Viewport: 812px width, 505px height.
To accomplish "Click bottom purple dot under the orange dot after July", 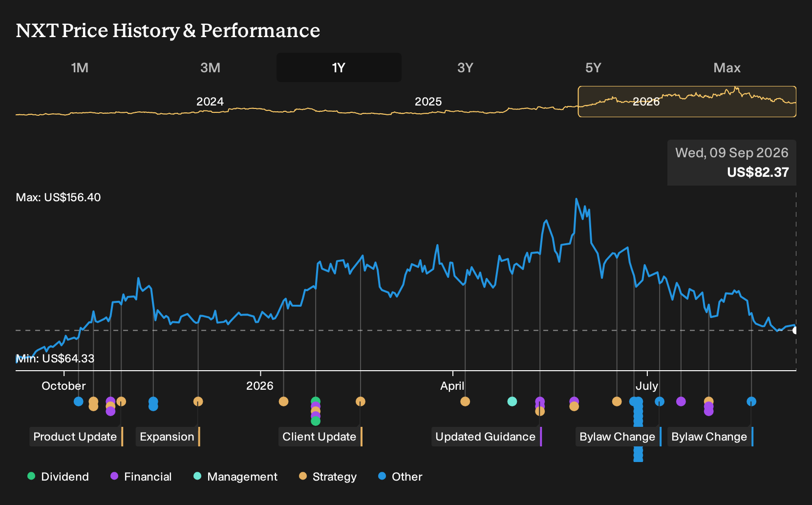I will coord(709,411).
